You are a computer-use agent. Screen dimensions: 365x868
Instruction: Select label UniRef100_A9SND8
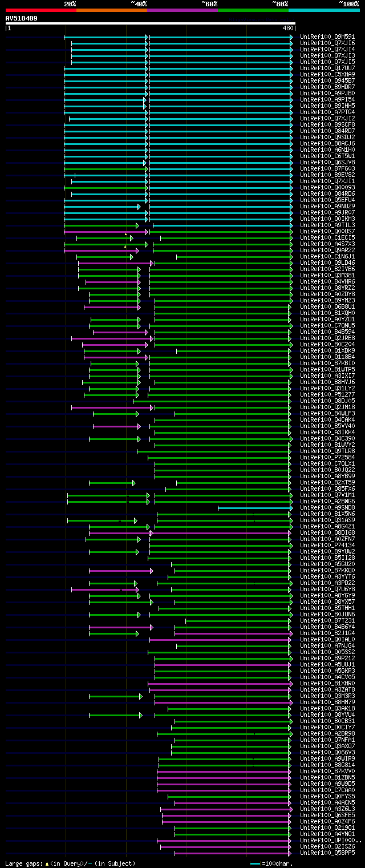(327, 507)
